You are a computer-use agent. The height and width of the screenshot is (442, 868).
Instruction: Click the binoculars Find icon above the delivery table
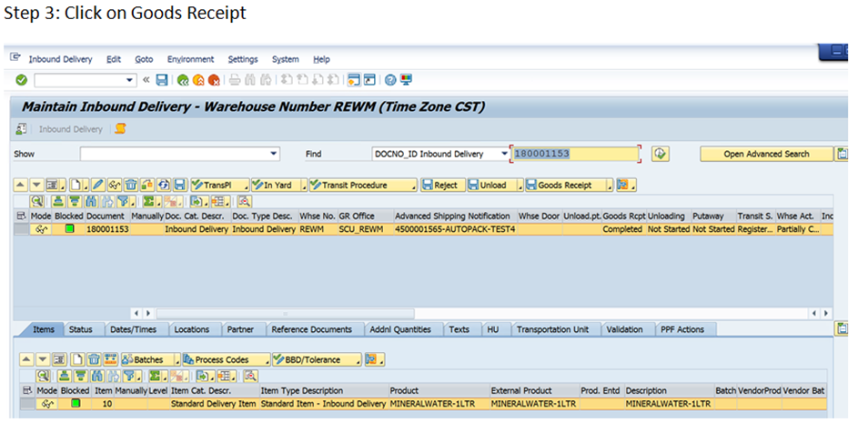click(91, 201)
